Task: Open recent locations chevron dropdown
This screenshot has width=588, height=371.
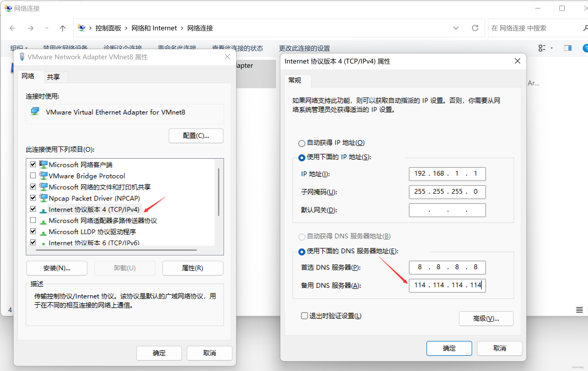Action: pyautogui.click(x=47, y=28)
